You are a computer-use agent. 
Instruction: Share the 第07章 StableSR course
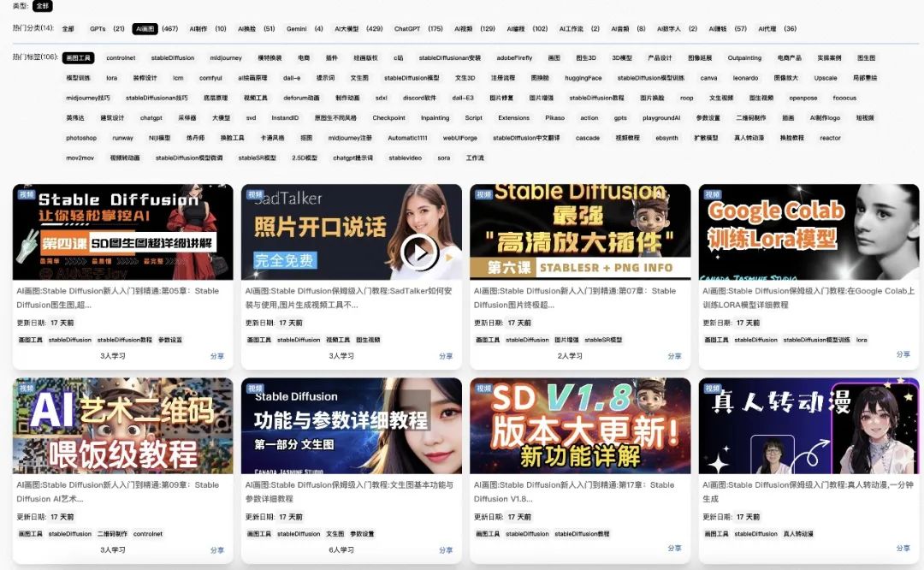(x=674, y=356)
